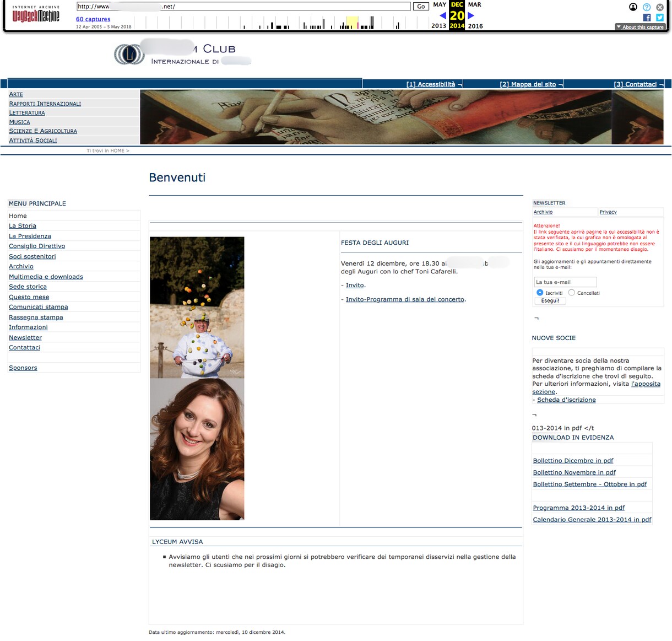Open the Musica section

click(x=19, y=122)
